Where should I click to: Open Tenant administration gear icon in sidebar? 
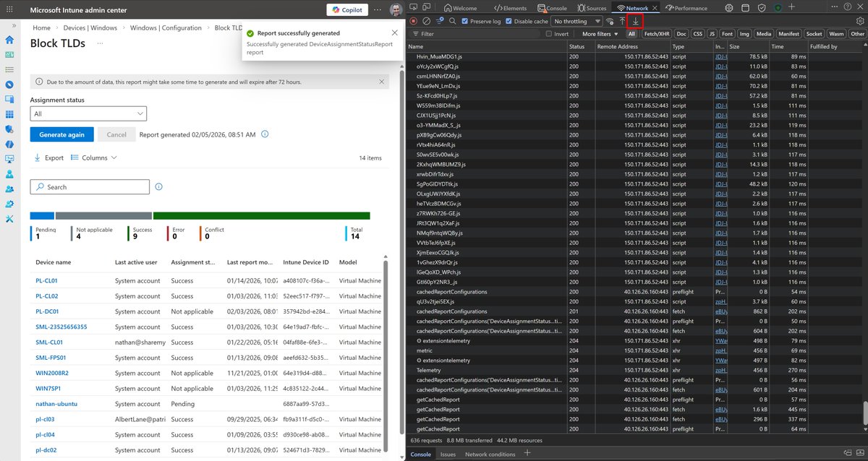point(9,204)
